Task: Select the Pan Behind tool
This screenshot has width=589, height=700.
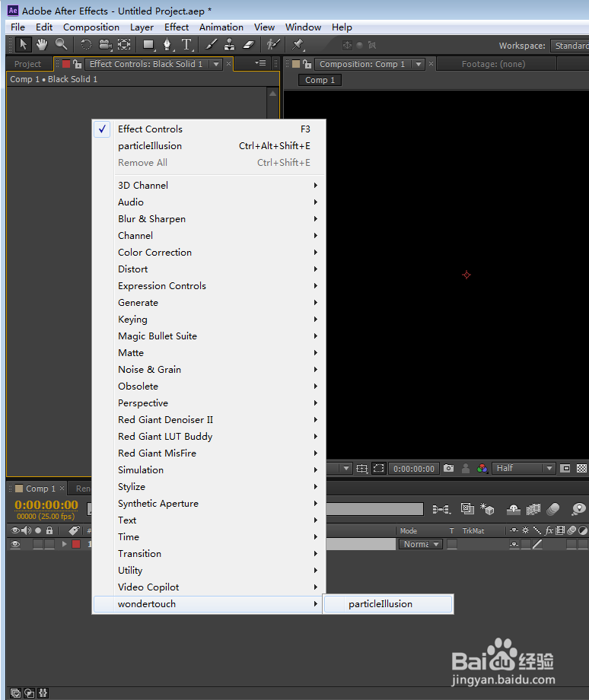Action: point(124,45)
